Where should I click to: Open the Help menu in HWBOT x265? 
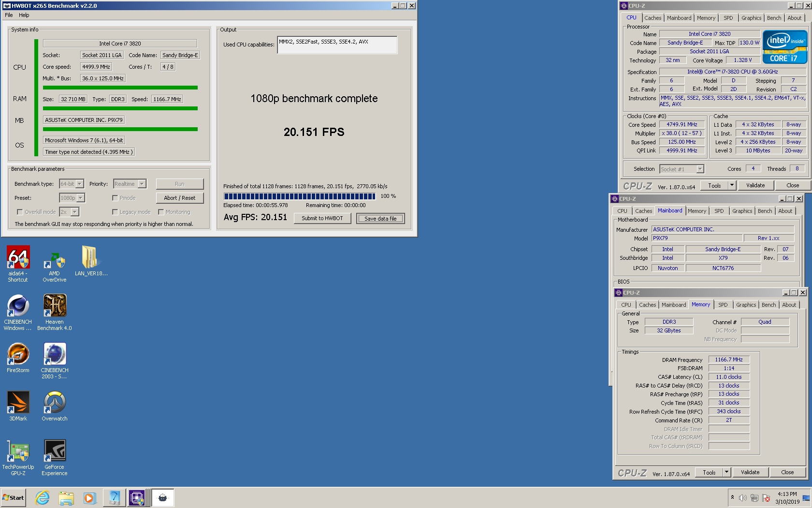24,15
